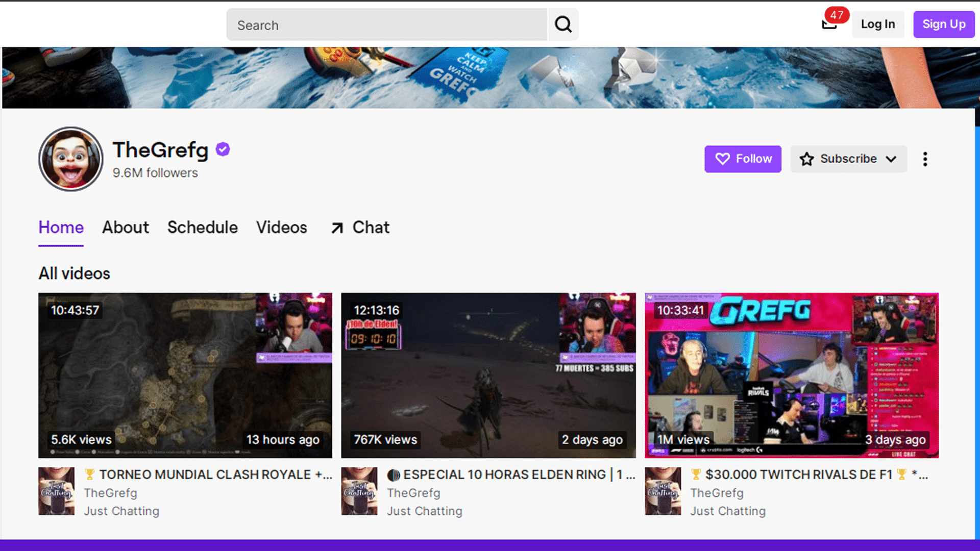
Task: Click the Sign Up button
Action: (944, 24)
